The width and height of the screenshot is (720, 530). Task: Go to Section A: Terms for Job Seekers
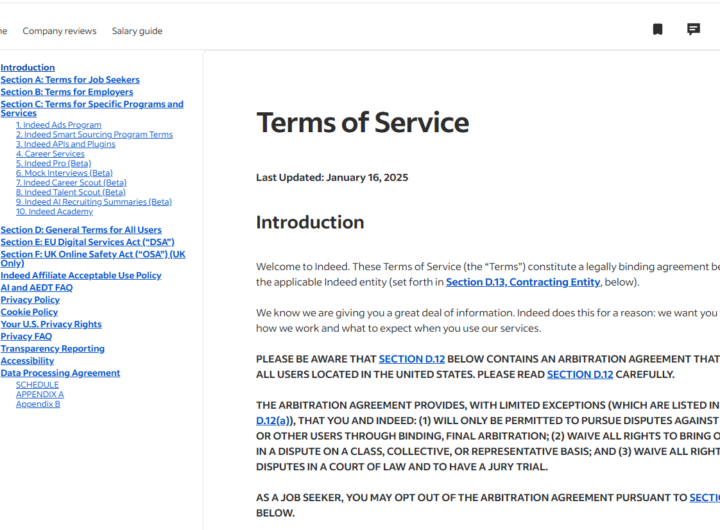(x=70, y=80)
